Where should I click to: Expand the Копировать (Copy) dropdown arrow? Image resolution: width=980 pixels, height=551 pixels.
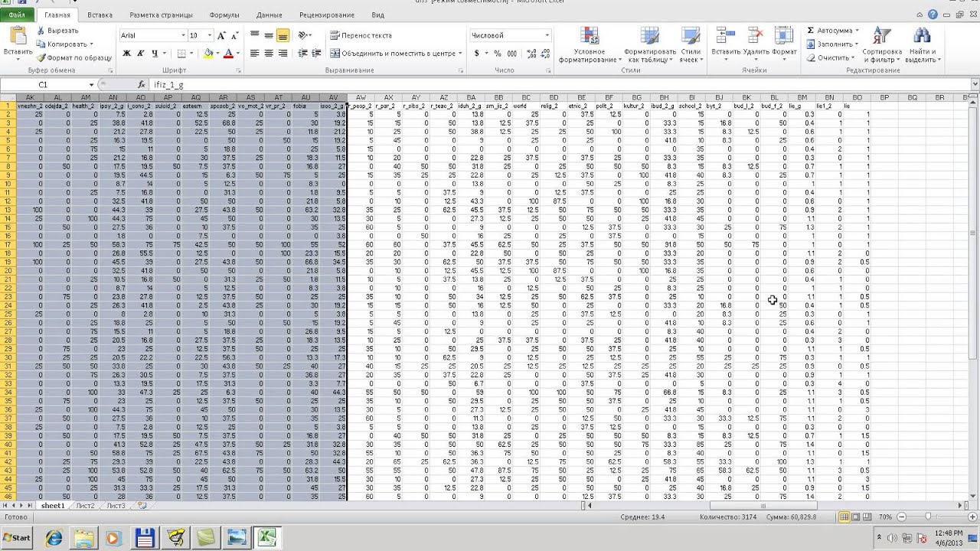coord(91,44)
